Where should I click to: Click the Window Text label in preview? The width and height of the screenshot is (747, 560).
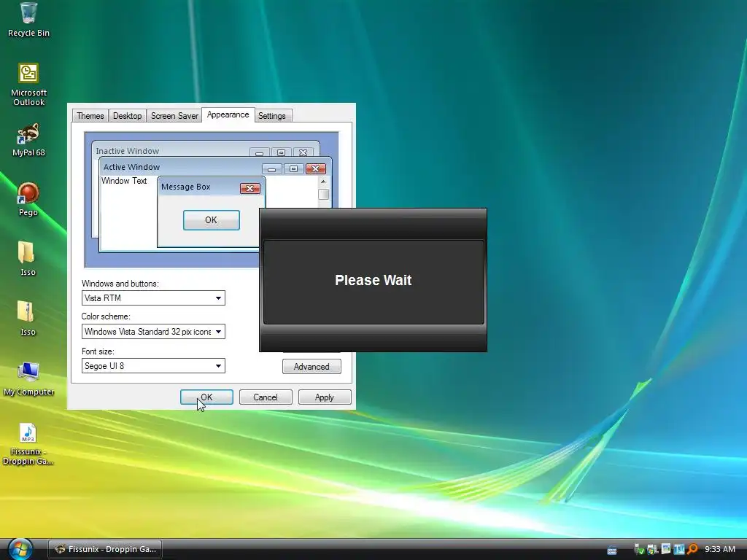coord(124,181)
